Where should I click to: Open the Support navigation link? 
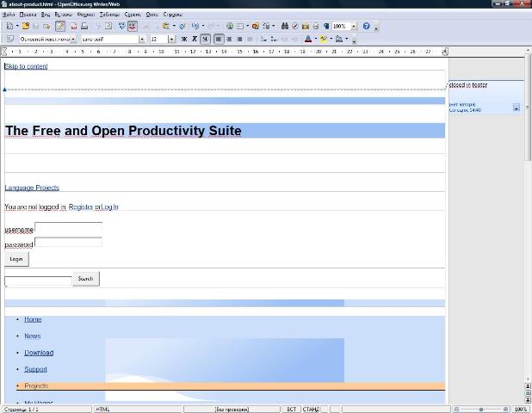(x=35, y=369)
